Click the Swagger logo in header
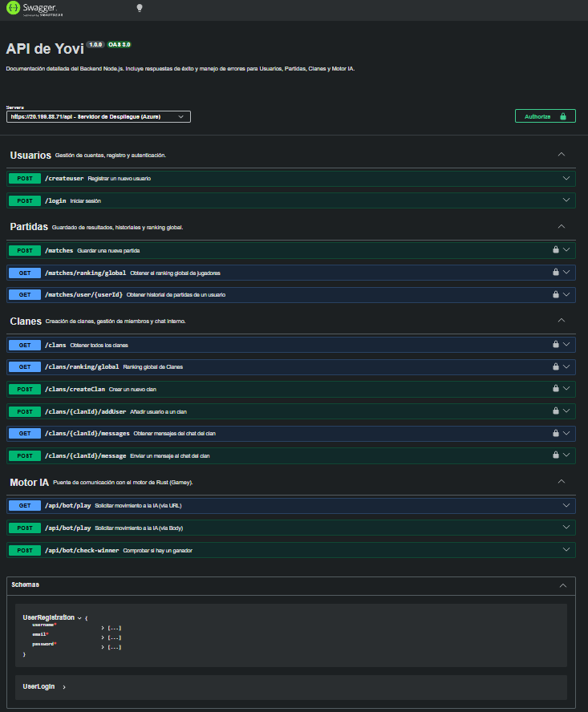588x712 pixels. [x=34, y=8]
